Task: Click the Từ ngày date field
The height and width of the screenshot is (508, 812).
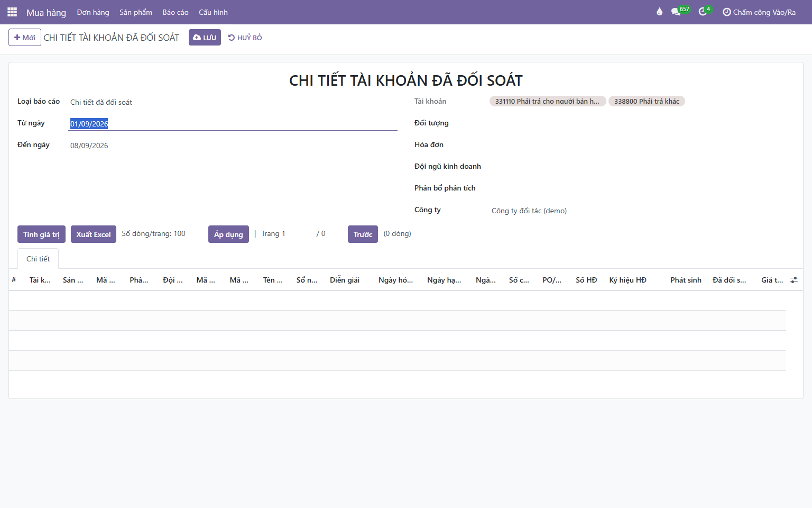Action: point(233,124)
